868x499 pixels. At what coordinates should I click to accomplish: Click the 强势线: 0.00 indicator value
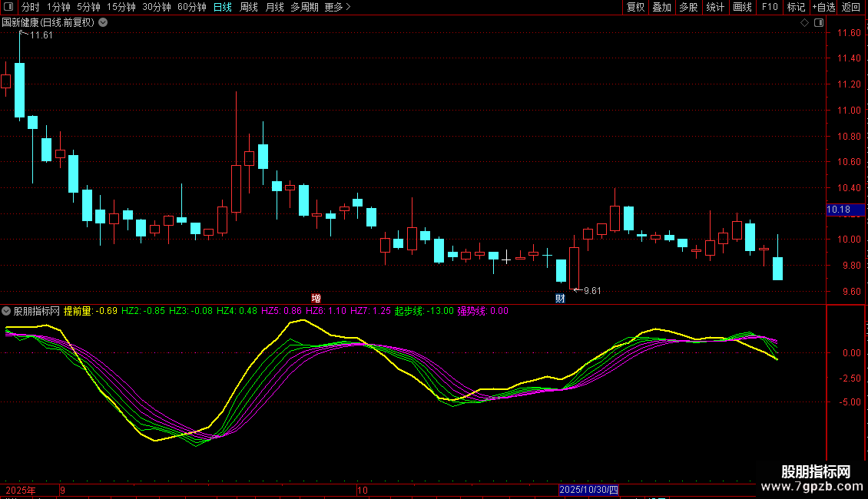tap(482, 311)
